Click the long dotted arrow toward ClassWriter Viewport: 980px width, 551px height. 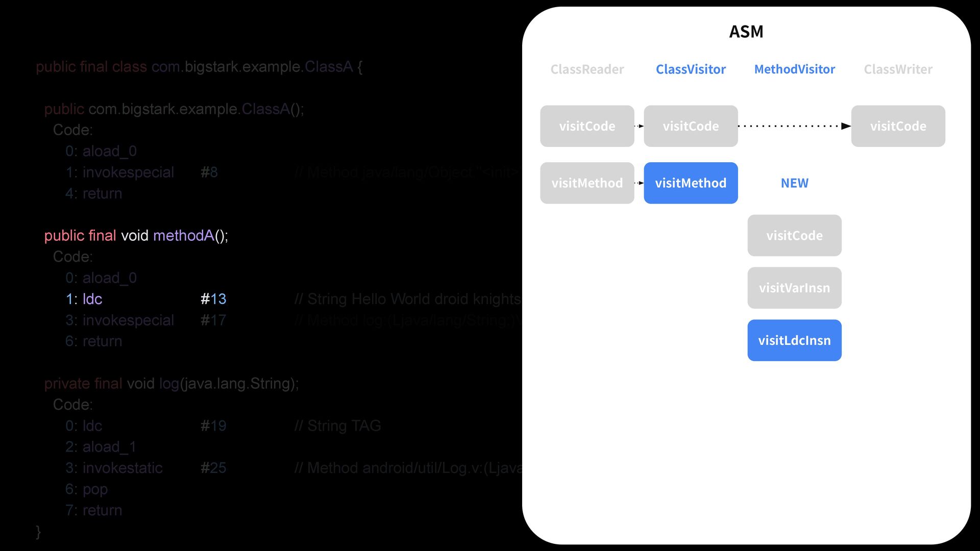[794, 126]
